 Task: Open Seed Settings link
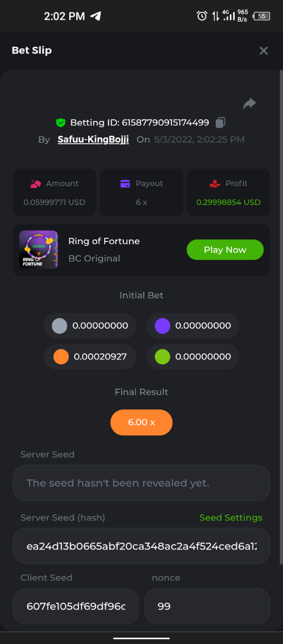pos(231,517)
